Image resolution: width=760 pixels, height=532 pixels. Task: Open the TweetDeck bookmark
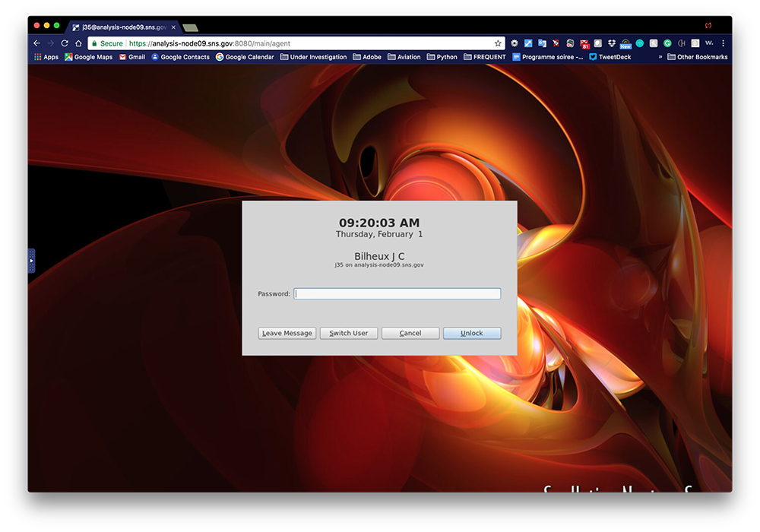coord(610,57)
